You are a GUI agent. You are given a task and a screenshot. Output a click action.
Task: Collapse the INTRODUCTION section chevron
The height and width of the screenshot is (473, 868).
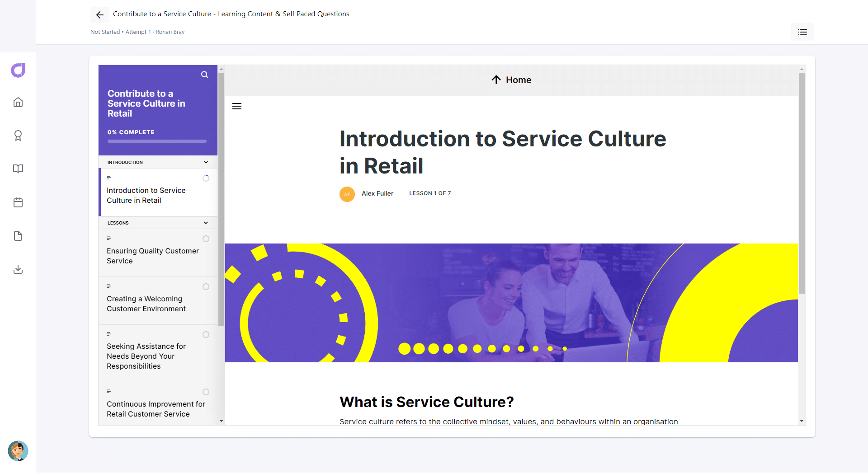[x=206, y=162]
